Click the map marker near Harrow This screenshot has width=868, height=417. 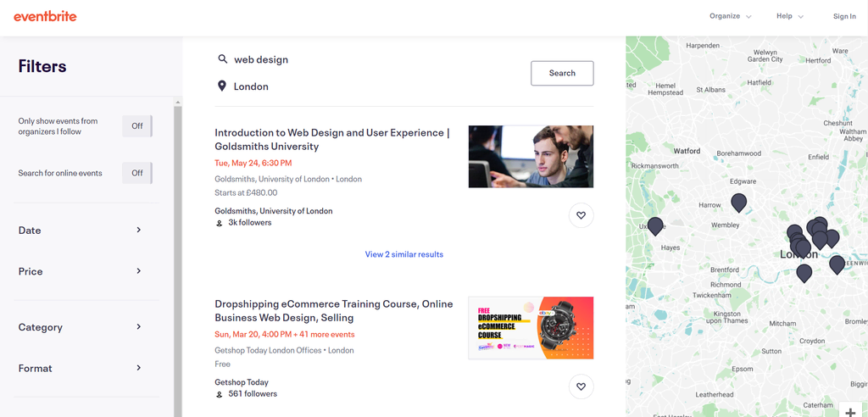tap(739, 202)
